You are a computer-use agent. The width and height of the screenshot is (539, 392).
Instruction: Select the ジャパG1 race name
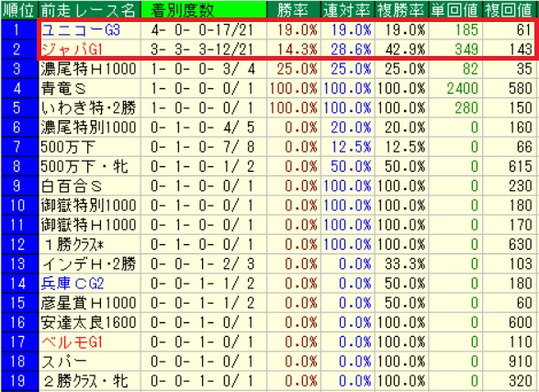72,50
